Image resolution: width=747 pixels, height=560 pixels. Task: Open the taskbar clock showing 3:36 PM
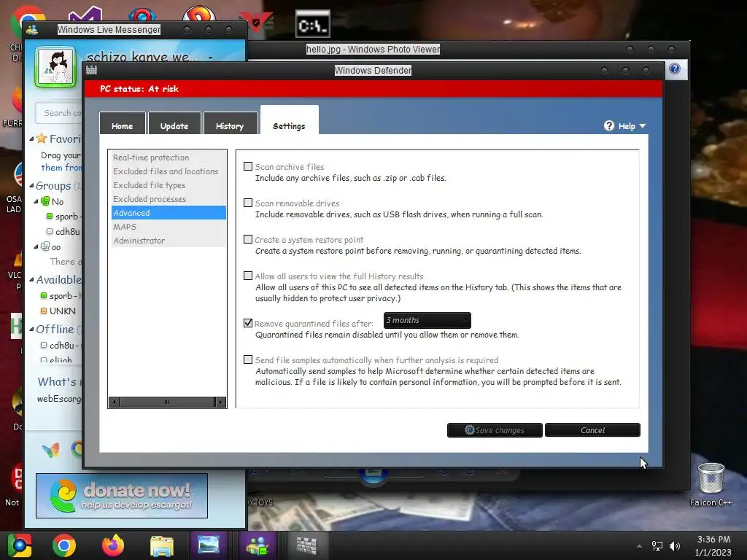point(713,545)
